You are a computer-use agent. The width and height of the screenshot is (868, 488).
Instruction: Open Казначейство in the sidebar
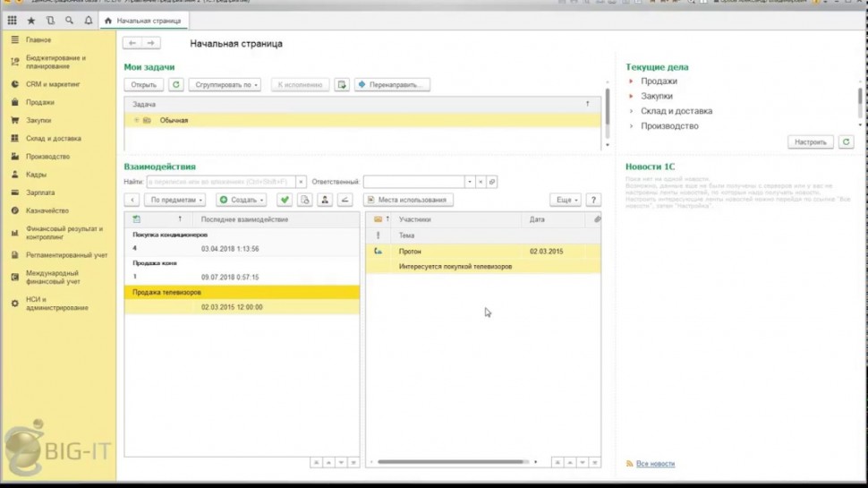click(47, 210)
